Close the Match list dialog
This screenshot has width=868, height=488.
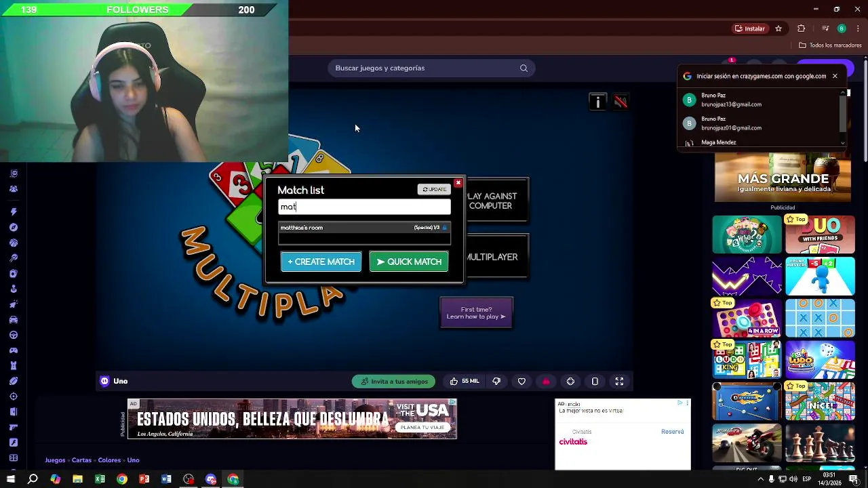pos(458,183)
